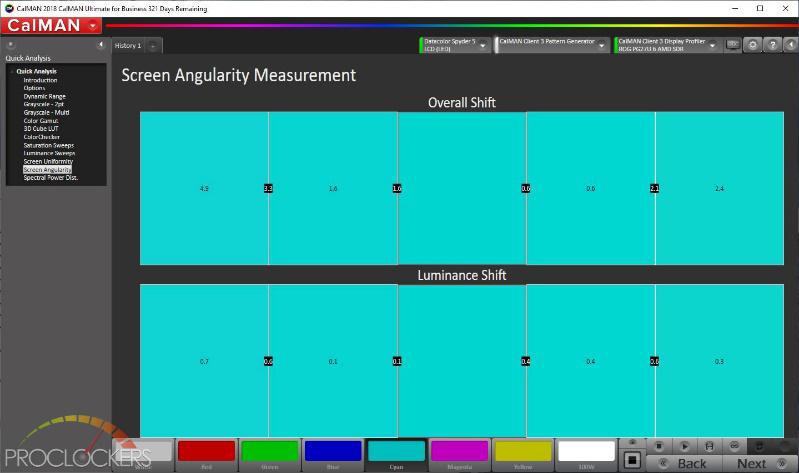Click the 0.3 luminance shift cell
The image size is (799, 473).
tap(720, 361)
